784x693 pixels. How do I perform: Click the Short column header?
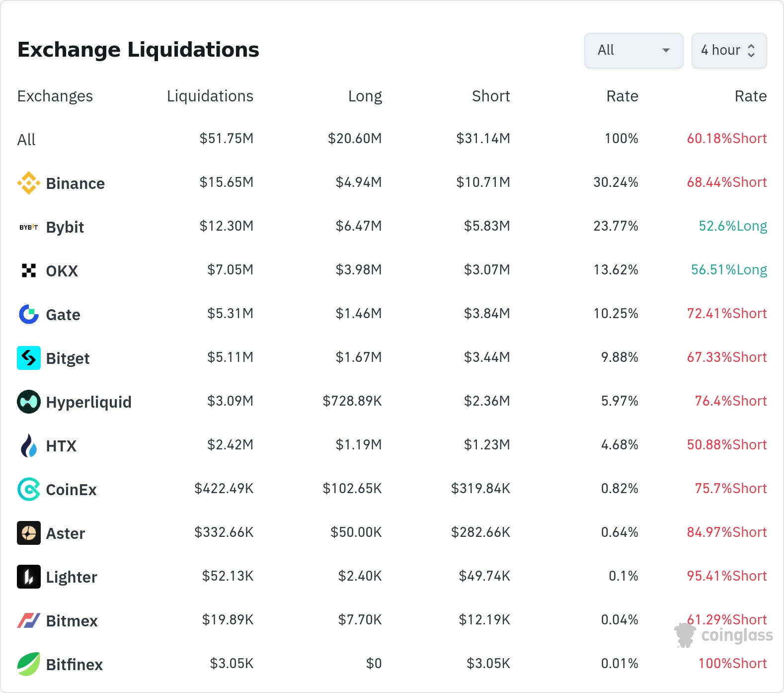[x=490, y=96]
